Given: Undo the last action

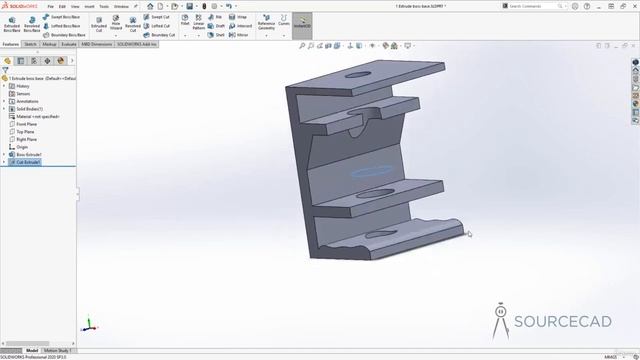Looking at the screenshot, I should click(229, 6).
